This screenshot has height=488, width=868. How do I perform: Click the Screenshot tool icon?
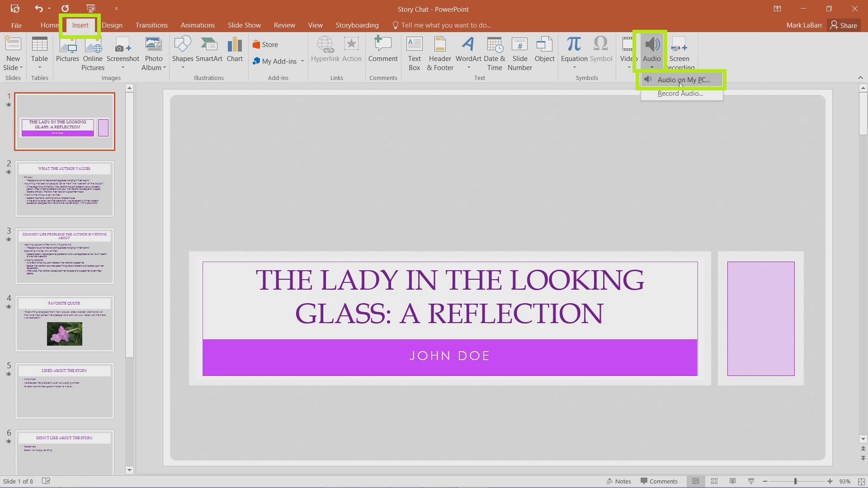(x=123, y=45)
